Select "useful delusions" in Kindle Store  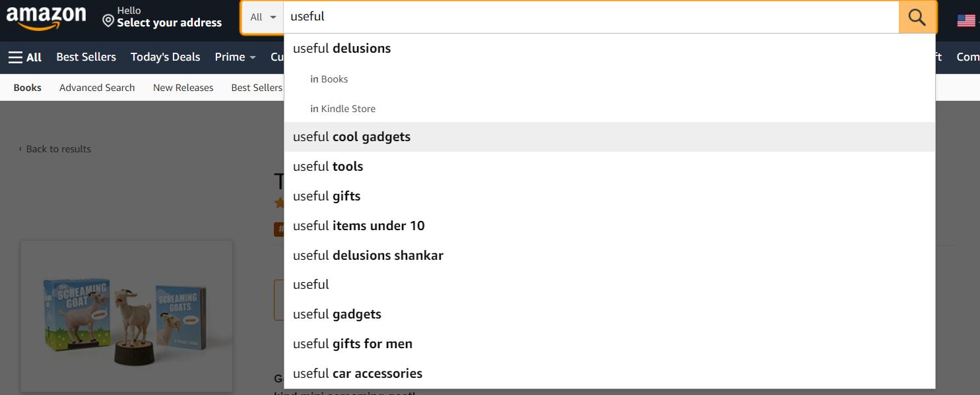(343, 109)
